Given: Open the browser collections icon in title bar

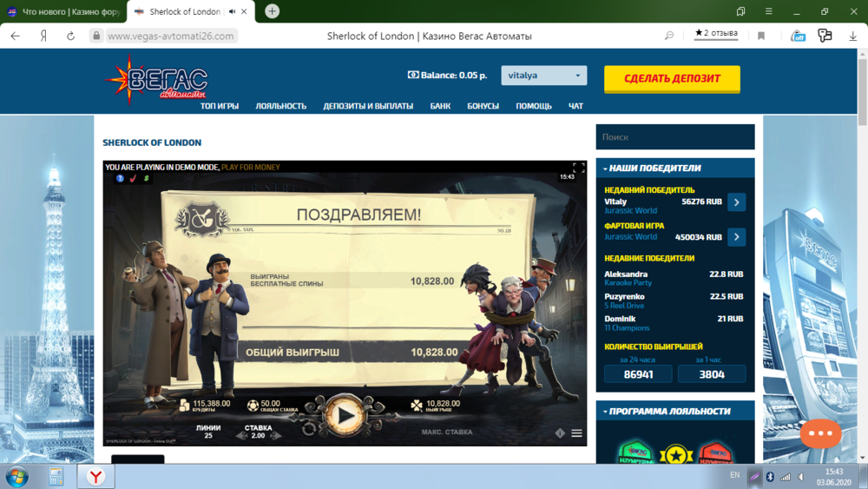Looking at the screenshot, I should click(740, 11).
